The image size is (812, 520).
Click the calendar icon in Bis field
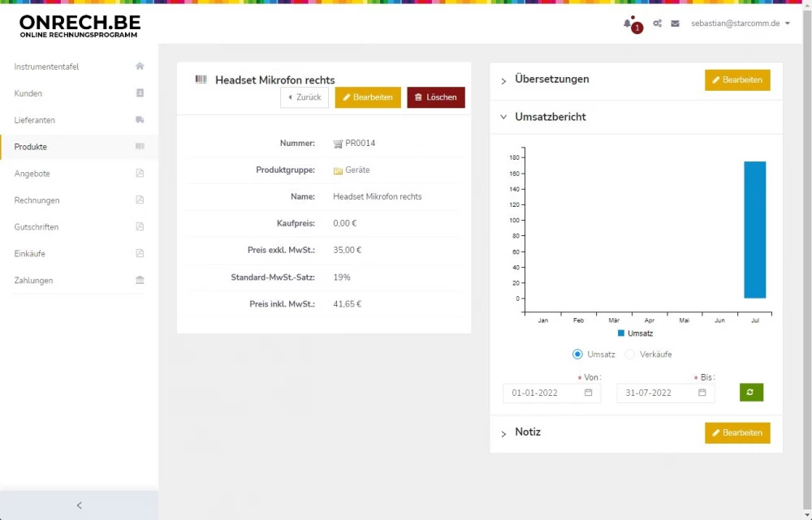pyautogui.click(x=702, y=393)
